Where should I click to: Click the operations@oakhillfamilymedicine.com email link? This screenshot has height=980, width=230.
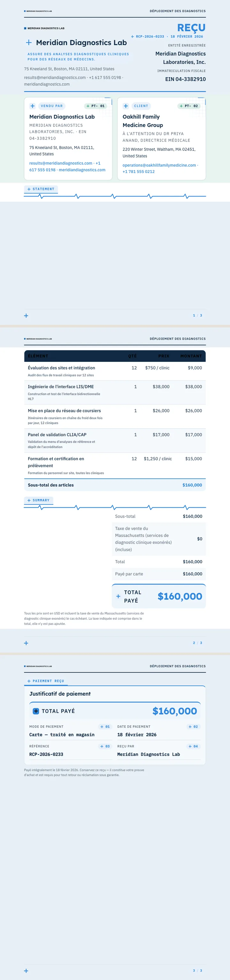pyautogui.click(x=159, y=165)
